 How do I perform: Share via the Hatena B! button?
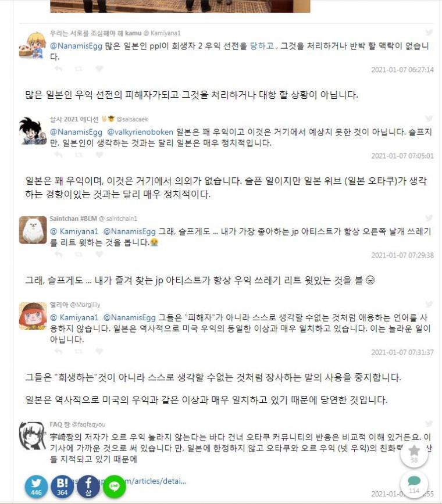[62, 487]
